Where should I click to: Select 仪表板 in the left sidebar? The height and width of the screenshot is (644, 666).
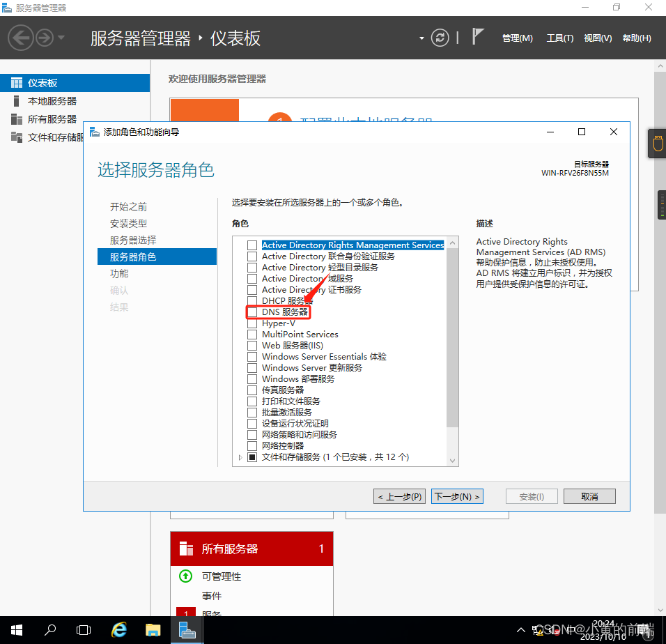75,83
